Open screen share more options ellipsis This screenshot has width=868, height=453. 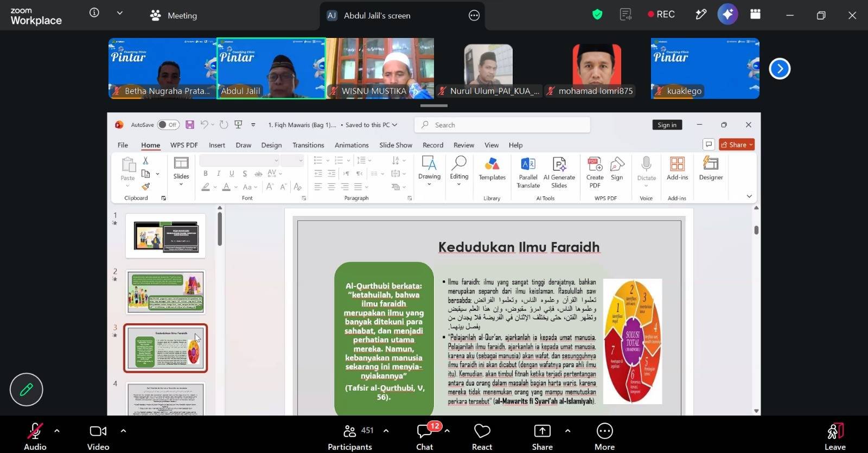point(474,15)
